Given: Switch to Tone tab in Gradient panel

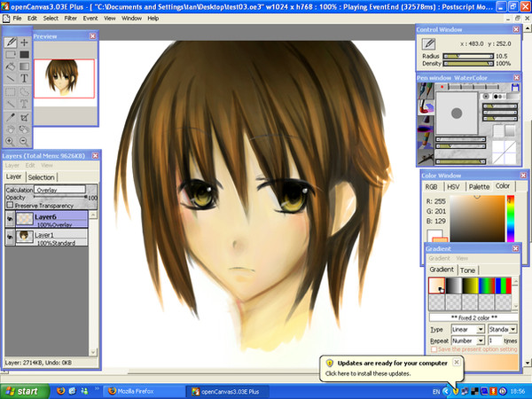Looking at the screenshot, I should click(467, 270).
